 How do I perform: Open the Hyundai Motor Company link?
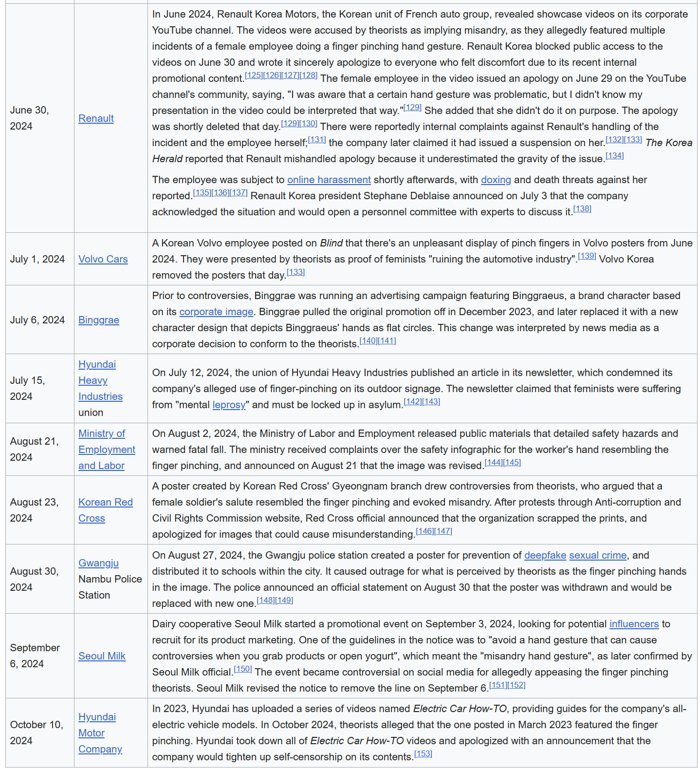click(99, 733)
